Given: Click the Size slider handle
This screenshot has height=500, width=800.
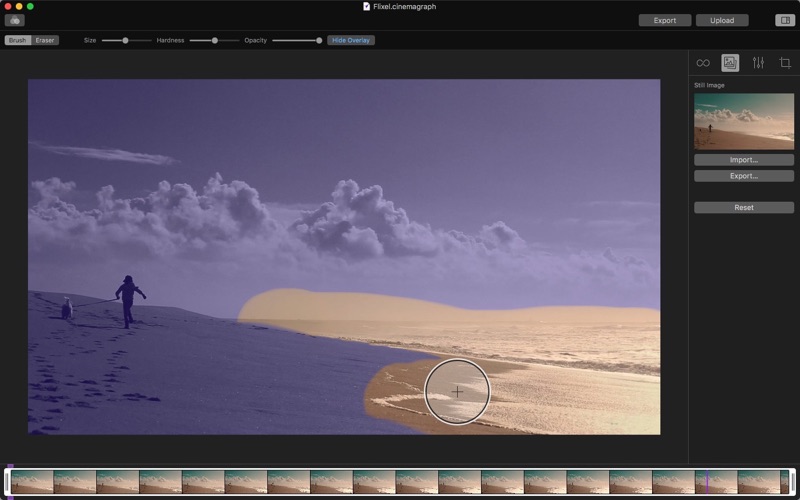Looking at the screenshot, I should [x=125, y=40].
